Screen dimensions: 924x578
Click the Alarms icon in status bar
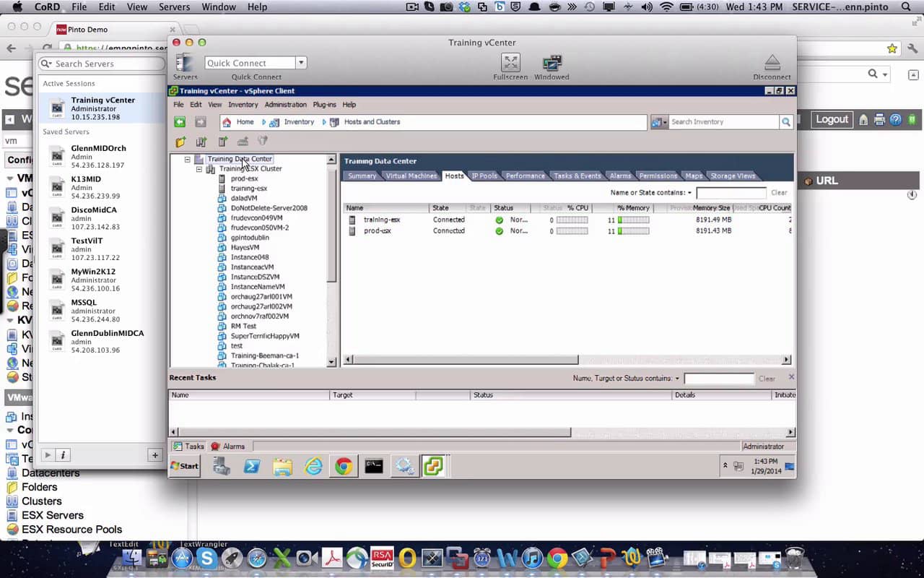[215, 447]
